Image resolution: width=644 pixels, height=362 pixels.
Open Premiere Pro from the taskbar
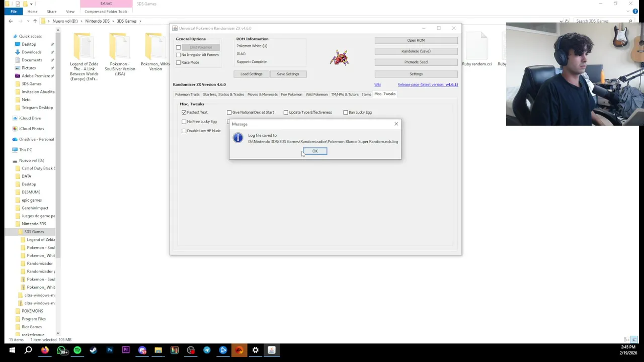pos(126,350)
